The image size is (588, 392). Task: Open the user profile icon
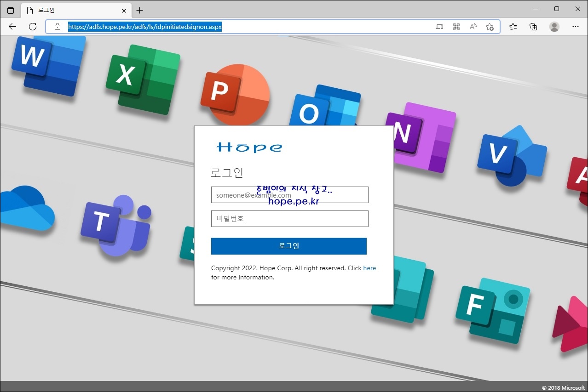click(554, 27)
